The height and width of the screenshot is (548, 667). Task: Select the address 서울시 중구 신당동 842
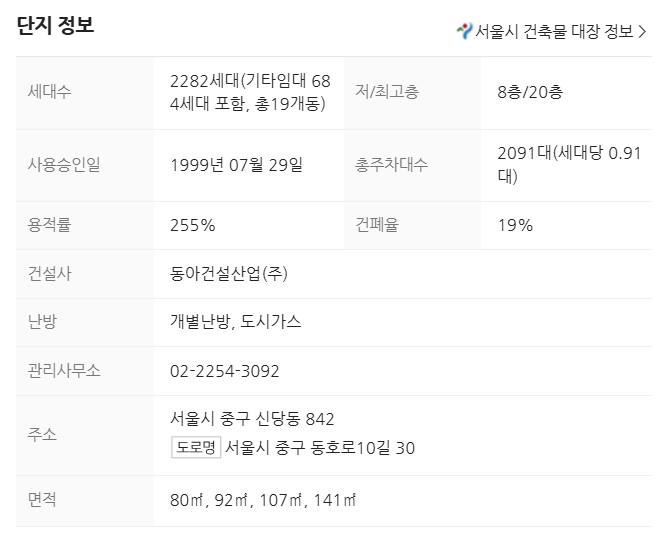pos(252,418)
